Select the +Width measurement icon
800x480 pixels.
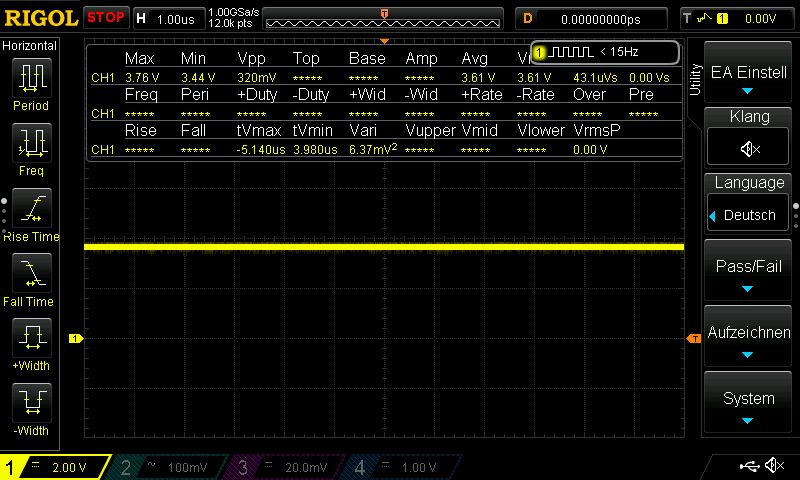coord(31,337)
